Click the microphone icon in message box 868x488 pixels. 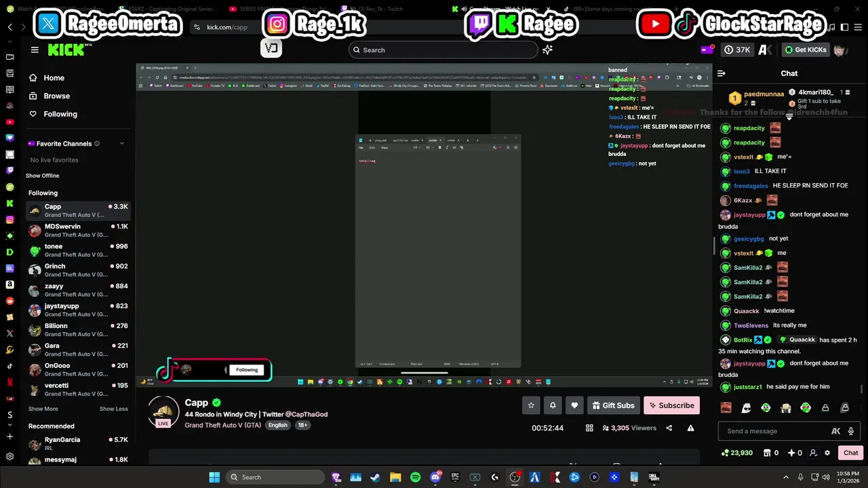[850, 431]
